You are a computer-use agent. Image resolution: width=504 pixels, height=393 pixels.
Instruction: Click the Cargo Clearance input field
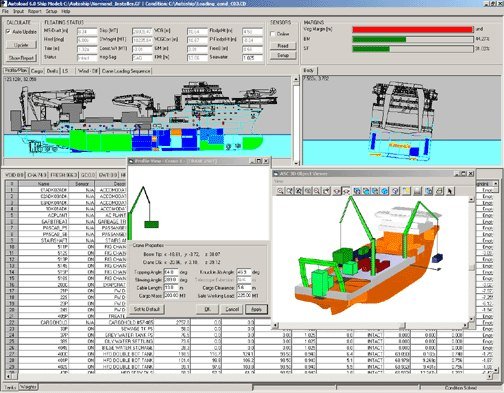pyautogui.click(x=244, y=288)
